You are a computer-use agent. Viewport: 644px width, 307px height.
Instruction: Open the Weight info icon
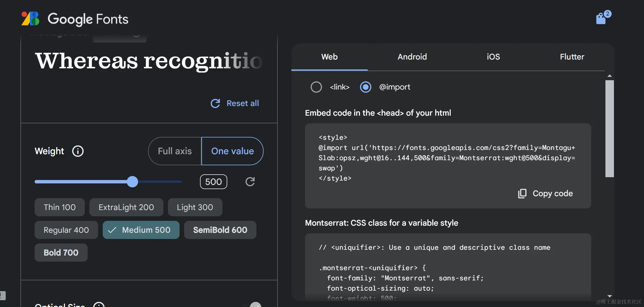pos(78,151)
